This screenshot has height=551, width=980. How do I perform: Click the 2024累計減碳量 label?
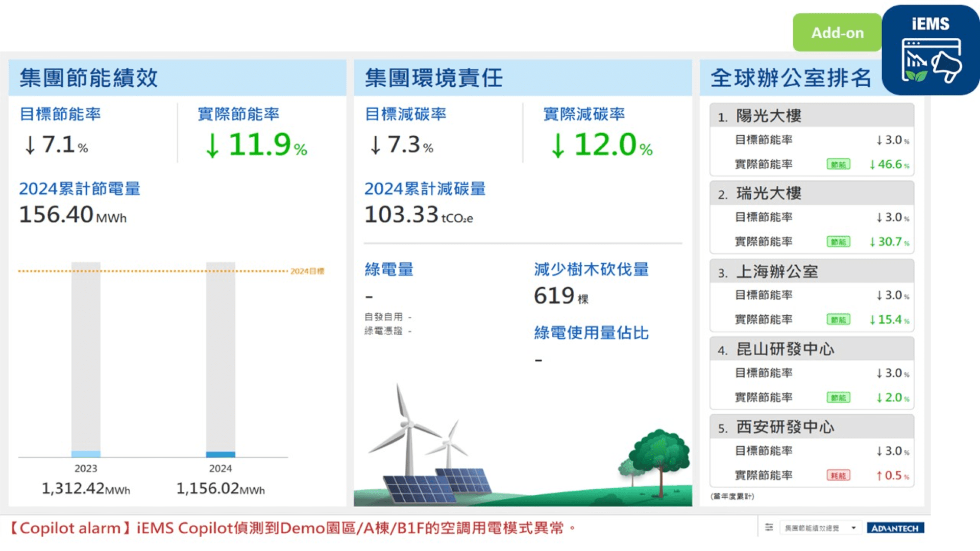tap(425, 189)
